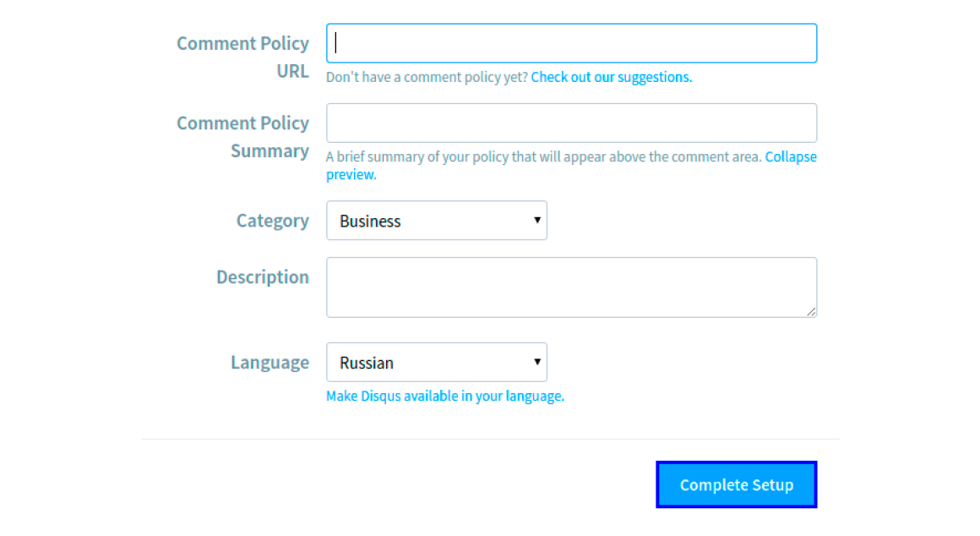Grab the Description textarea resize handle

pyautogui.click(x=811, y=311)
